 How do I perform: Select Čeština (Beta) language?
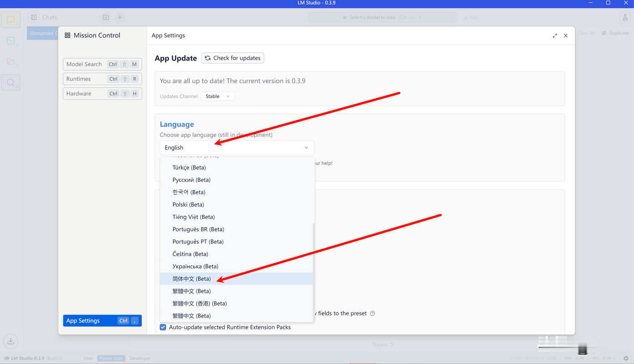pyautogui.click(x=236, y=254)
